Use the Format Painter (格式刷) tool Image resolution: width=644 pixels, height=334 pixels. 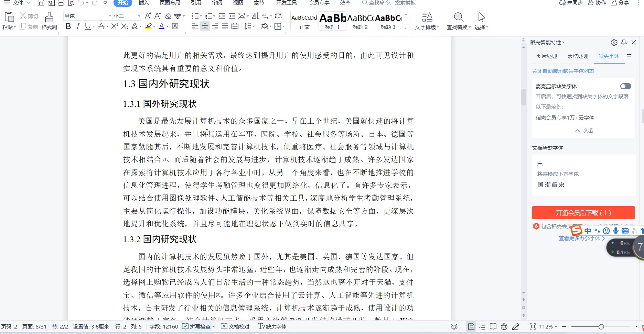tap(49, 21)
